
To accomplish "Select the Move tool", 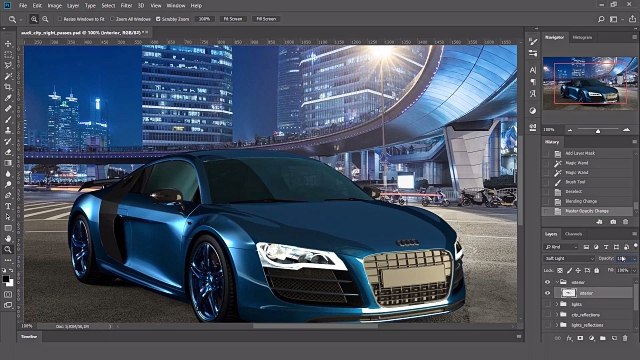I will (x=8, y=44).
